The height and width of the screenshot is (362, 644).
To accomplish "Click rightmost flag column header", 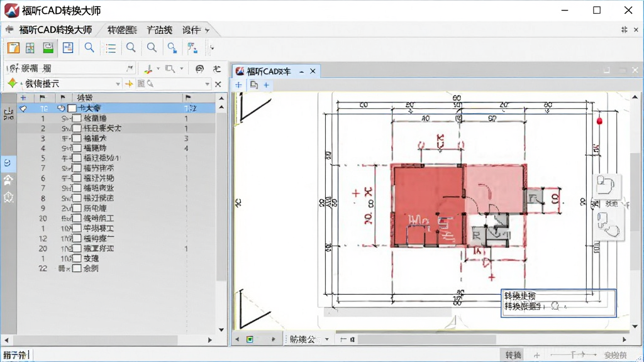I will click(x=188, y=97).
